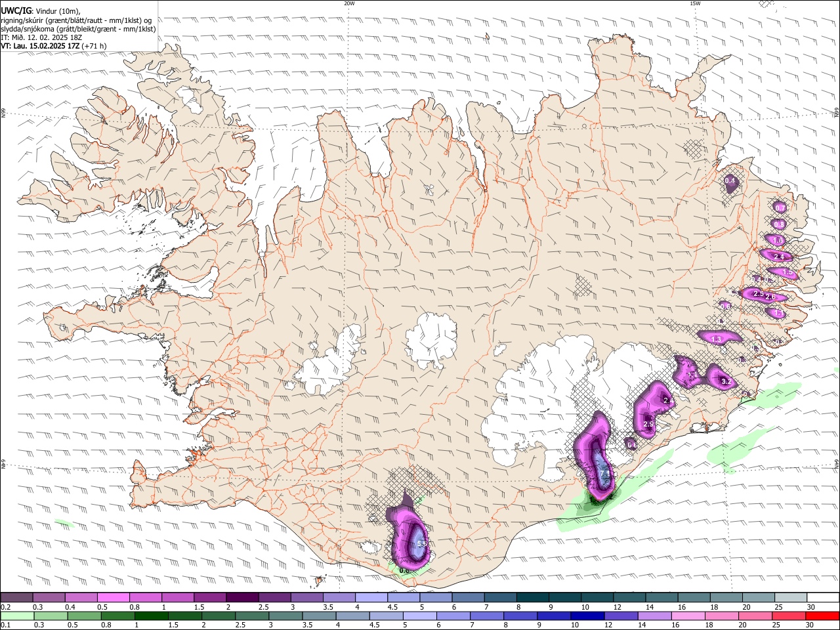Select the 'rigning/skúrir' legend description line
Viewport: 840px width, 630px height.
click(x=76, y=20)
